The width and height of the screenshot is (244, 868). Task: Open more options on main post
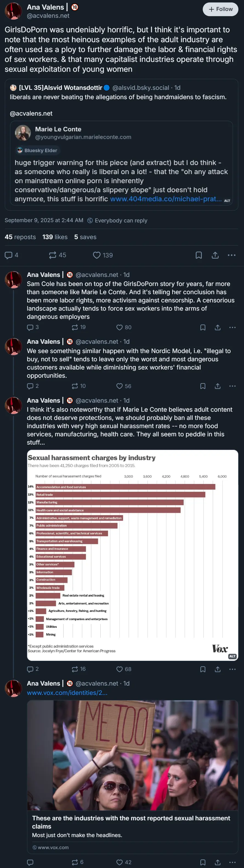tap(231, 255)
